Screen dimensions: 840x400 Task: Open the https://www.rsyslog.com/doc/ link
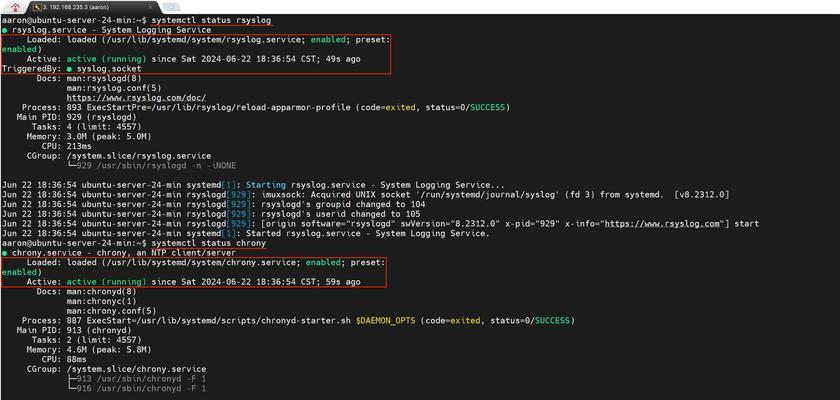(x=136, y=97)
